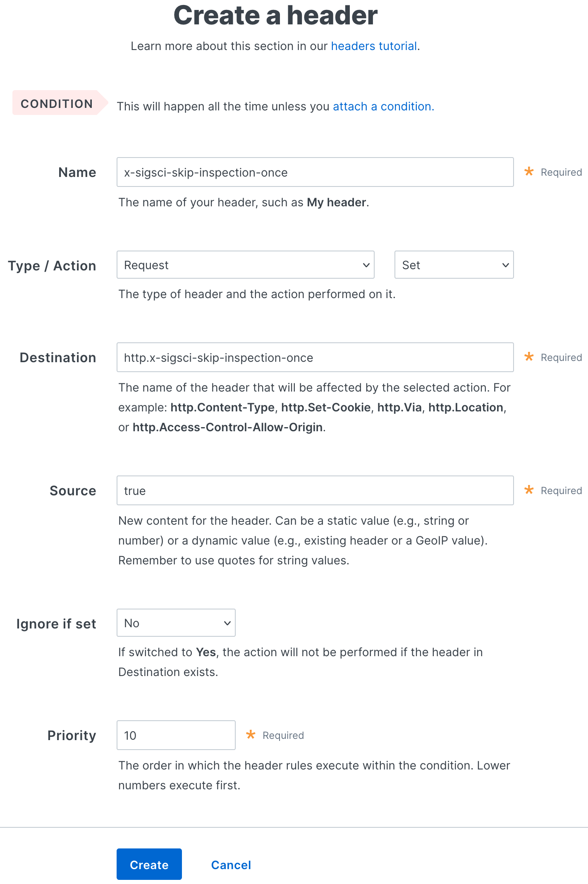Open the Action dropdown showing Set
This screenshot has height=884, width=588.
(454, 265)
